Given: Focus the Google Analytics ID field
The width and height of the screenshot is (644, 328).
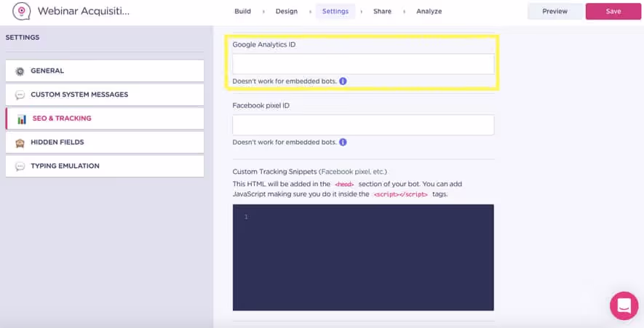Looking at the screenshot, I should point(363,64).
